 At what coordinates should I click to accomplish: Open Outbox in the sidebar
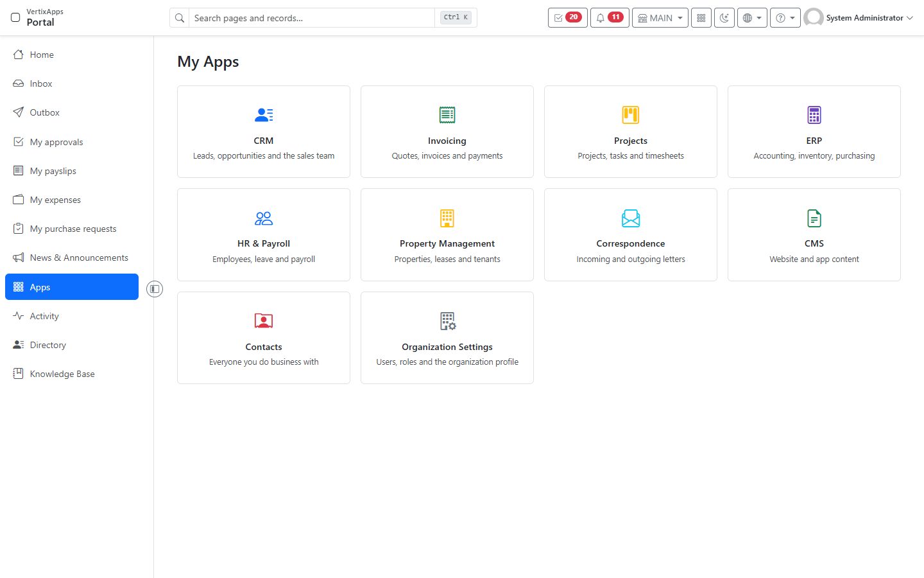(72, 112)
